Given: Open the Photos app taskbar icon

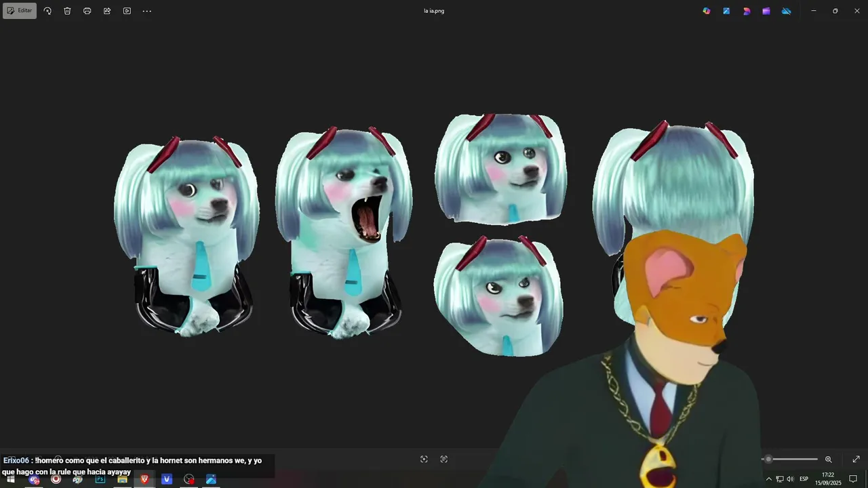Looking at the screenshot, I should pos(211,479).
